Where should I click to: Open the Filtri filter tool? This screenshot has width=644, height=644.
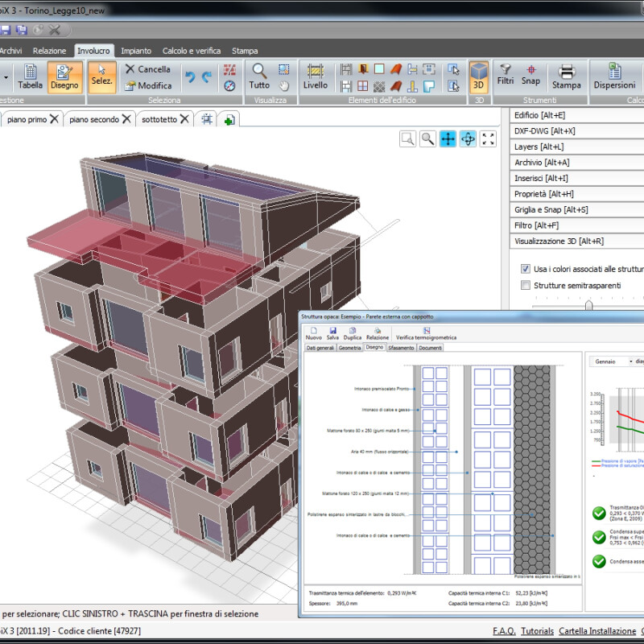pos(506,75)
